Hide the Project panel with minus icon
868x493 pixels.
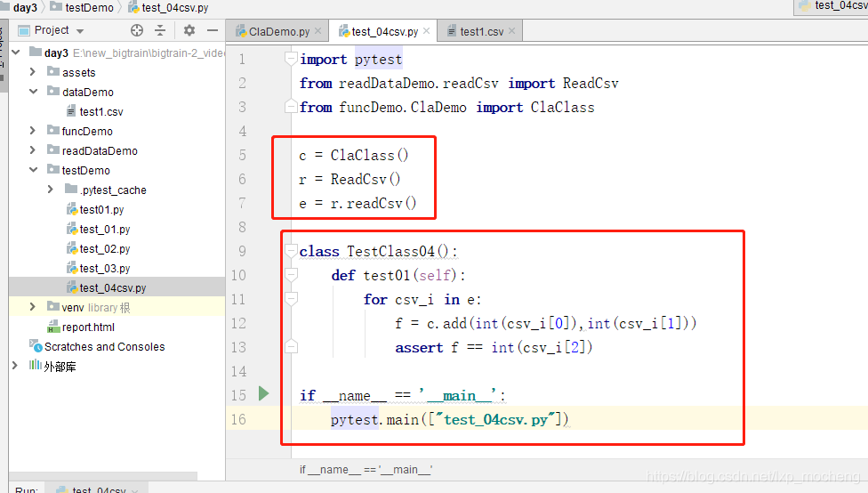[212, 30]
